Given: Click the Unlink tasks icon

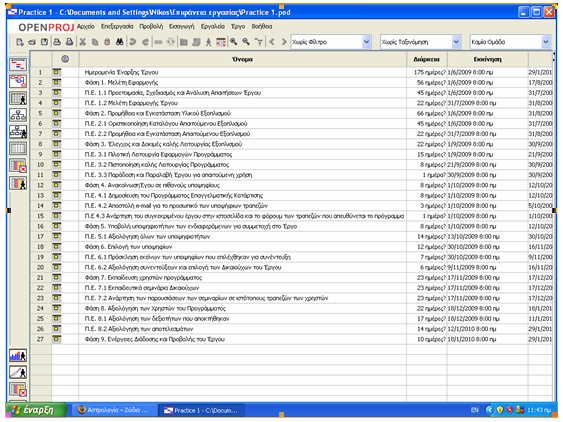Looking at the screenshot, I should coord(171,42).
